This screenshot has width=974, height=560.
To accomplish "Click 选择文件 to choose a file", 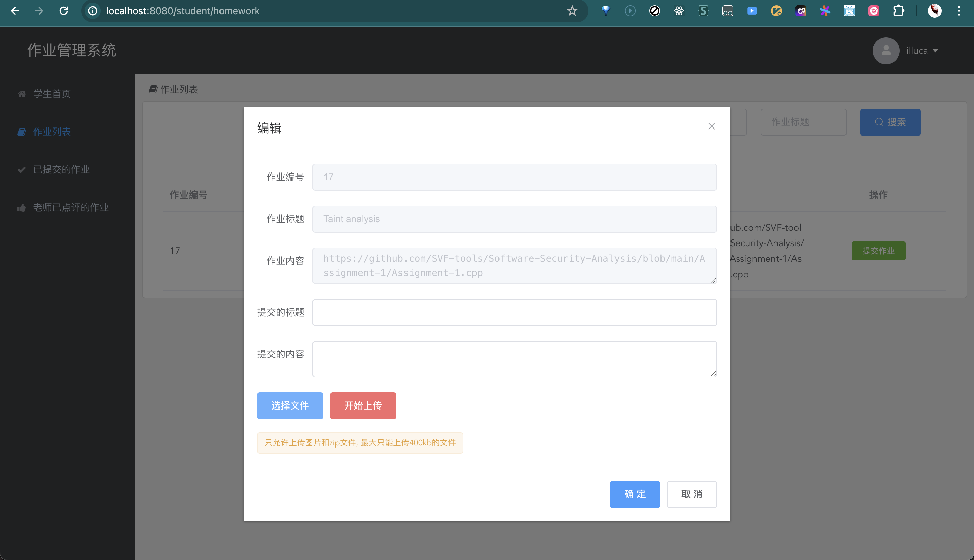I will [x=290, y=405].
